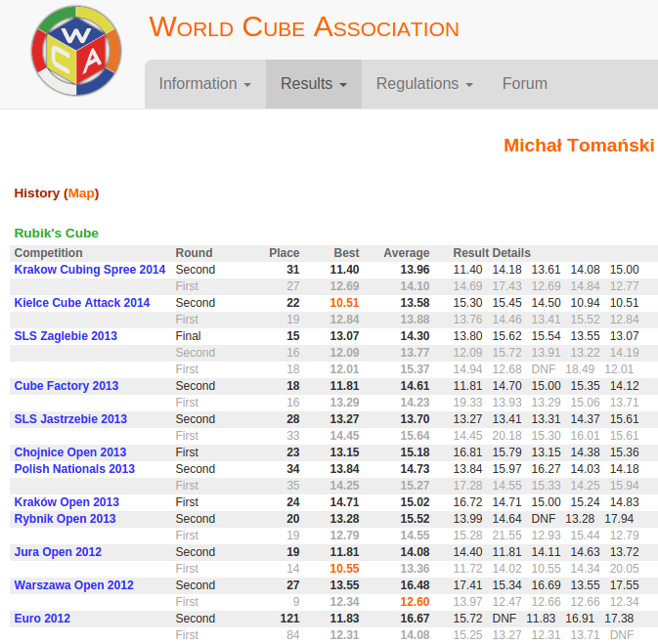This screenshot has height=644, width=658.
Task: Click DNF result in Rybnik Open Second round
Action: click(x=544, y=519)
